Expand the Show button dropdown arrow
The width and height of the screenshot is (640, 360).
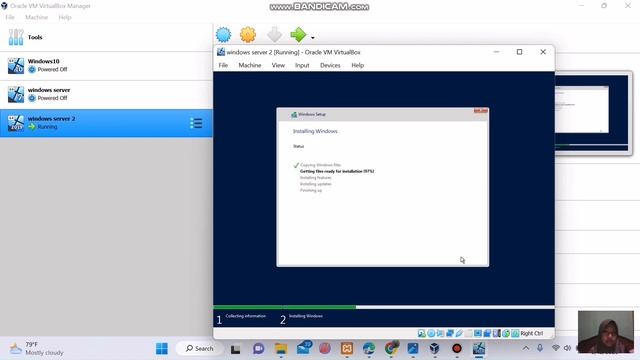pos(313,38)
